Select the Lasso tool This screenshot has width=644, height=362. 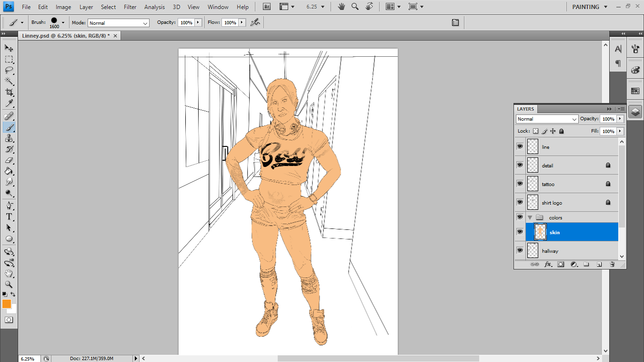9,70
